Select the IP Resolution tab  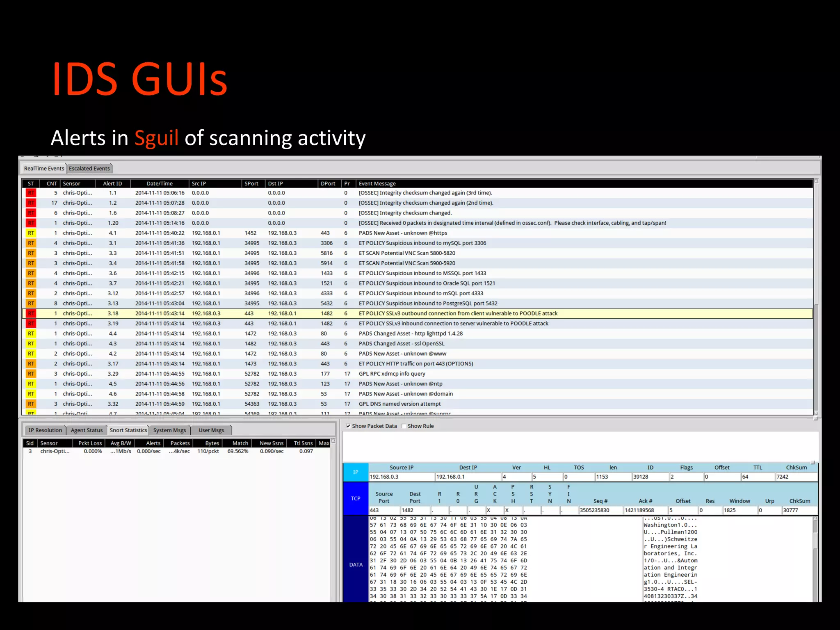tap(45, 430)
